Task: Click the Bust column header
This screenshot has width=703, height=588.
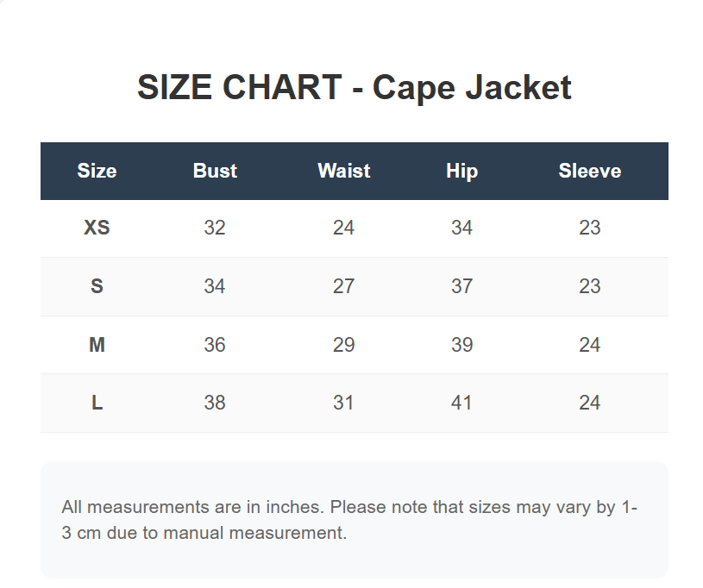Action: pyautogui.click(x=215, y=171)
